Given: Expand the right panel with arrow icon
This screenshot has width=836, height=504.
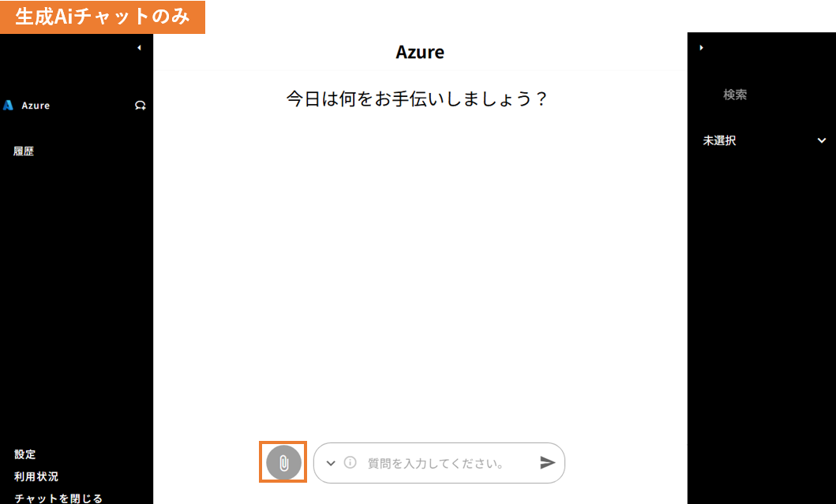Looking at the screenshot, I should tap(701, 48).
